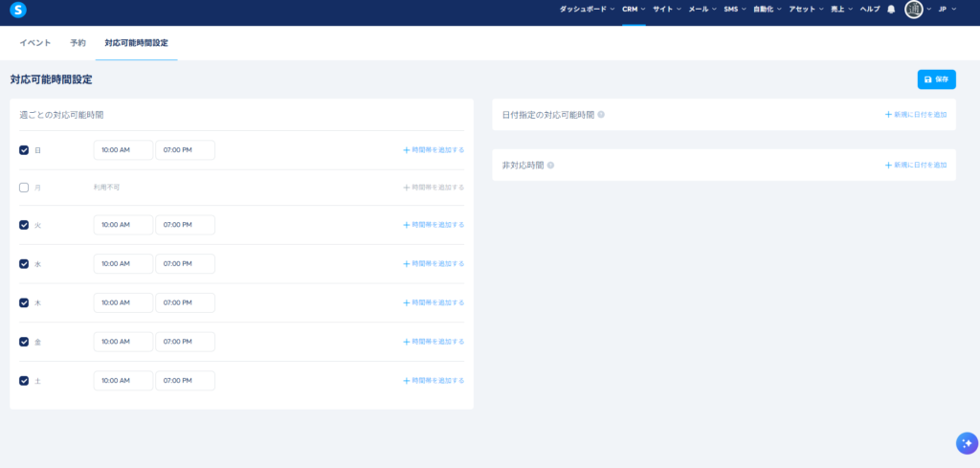This screenshot has width=980, height=468.
Task: Click the S logo icon in header
Action: pyautogui.click(x=17, y=10)
